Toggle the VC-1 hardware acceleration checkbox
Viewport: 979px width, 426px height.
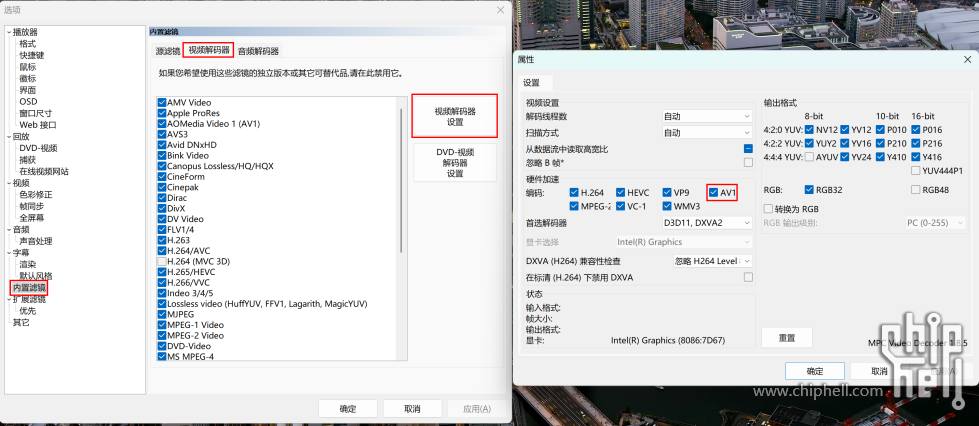pyautogui.click(x=621, y=206)
